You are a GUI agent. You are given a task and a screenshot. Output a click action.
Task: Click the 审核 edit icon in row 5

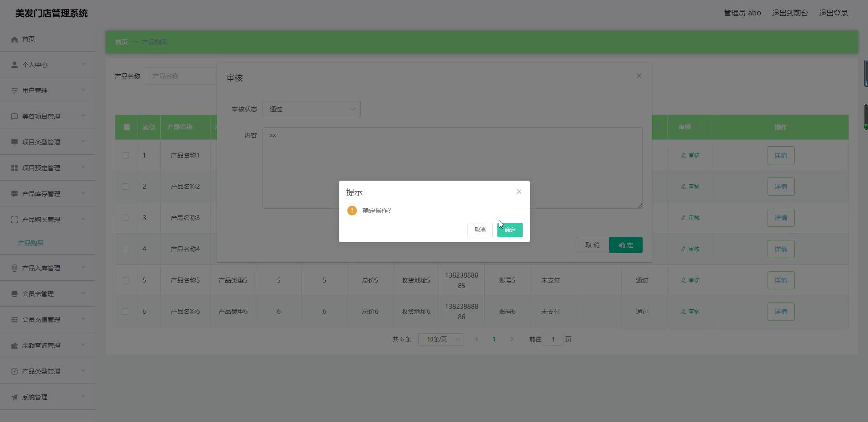tap(683, 280)
